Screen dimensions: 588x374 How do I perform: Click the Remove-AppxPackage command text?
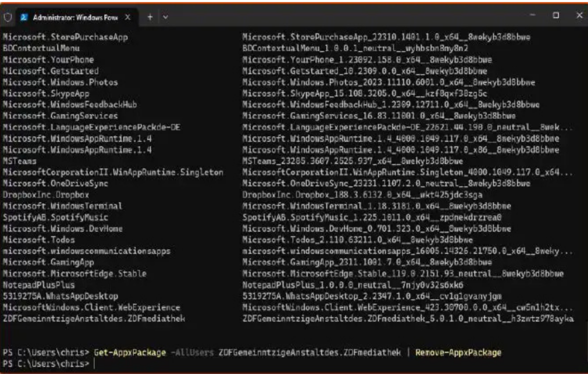point(458,353)
